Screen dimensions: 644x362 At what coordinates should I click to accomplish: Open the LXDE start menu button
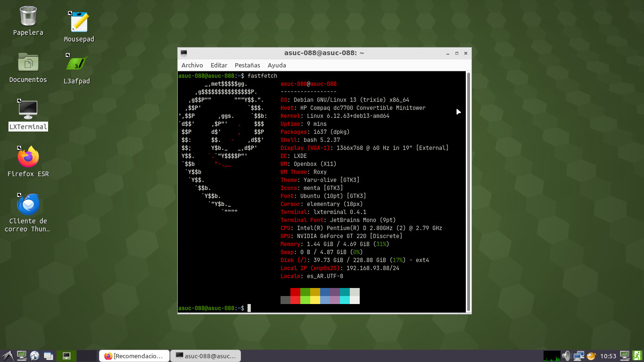7,356
